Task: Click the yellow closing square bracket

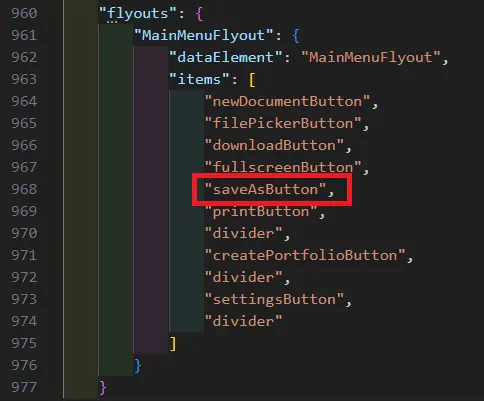Action: coord(173,344)
